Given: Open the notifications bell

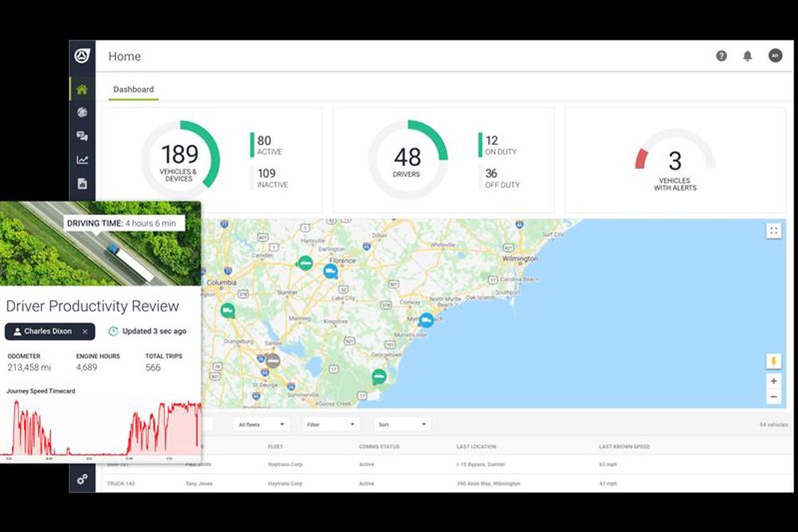Looking at the screenshot, I should tap(747, 56).
